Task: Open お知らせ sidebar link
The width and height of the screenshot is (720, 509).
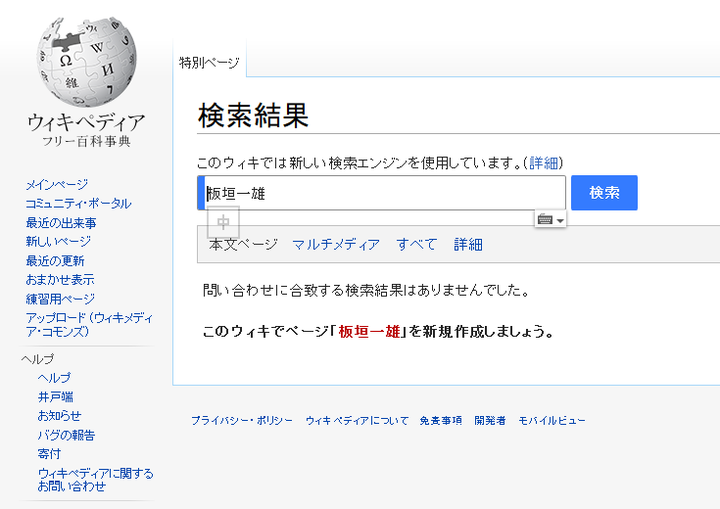Action: [x=59, y=416]
